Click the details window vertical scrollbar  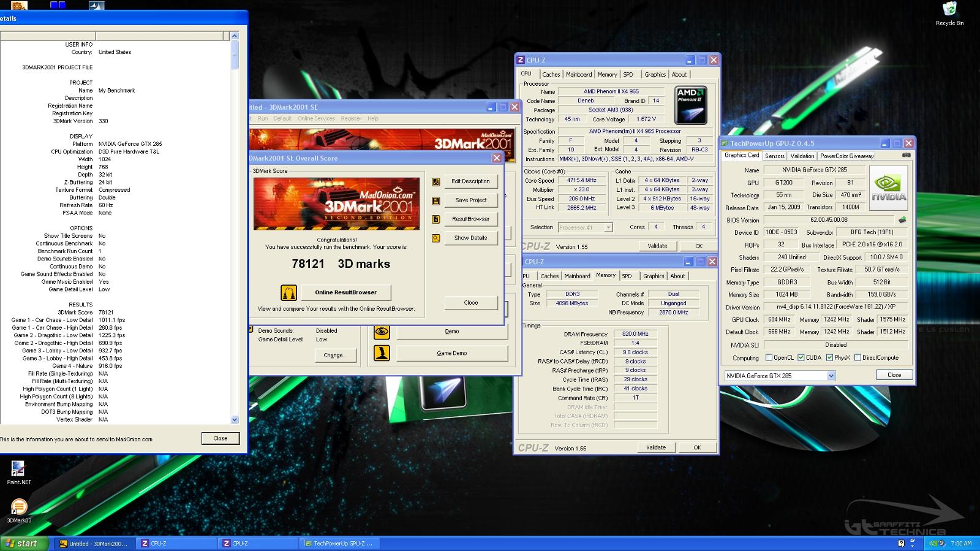pos(235,227)
